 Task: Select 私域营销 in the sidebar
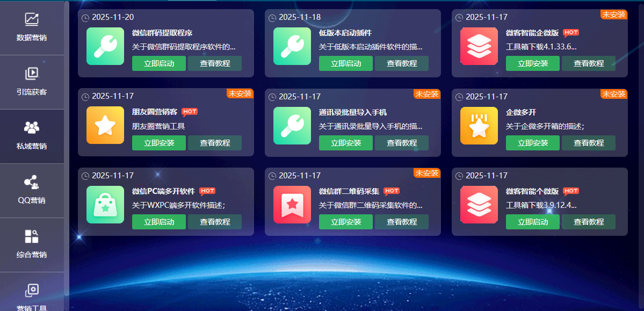coord(32,136)
